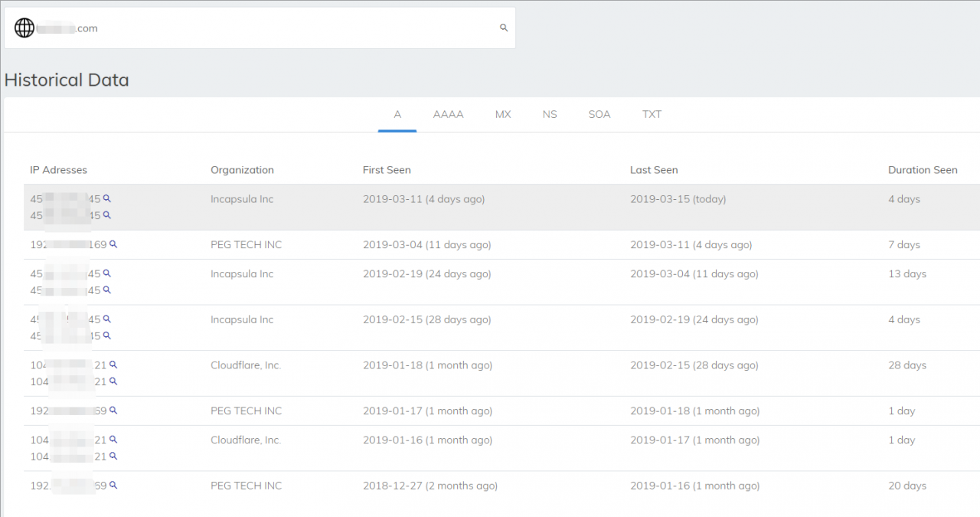Screen dimensions: 980x517
Task: Click Last Seen value "2019-01-18 (1 month ago)"
Action: (x=695, y=411)
